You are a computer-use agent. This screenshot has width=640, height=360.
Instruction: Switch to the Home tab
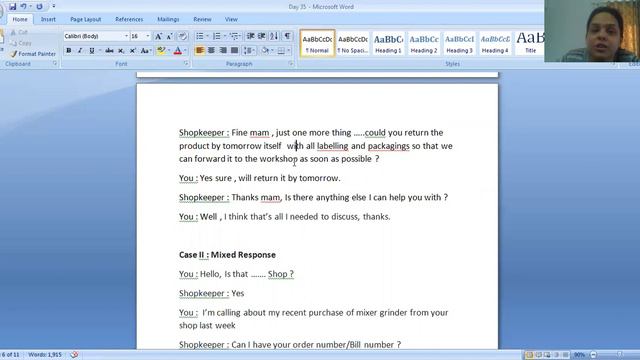click(20, 19)
